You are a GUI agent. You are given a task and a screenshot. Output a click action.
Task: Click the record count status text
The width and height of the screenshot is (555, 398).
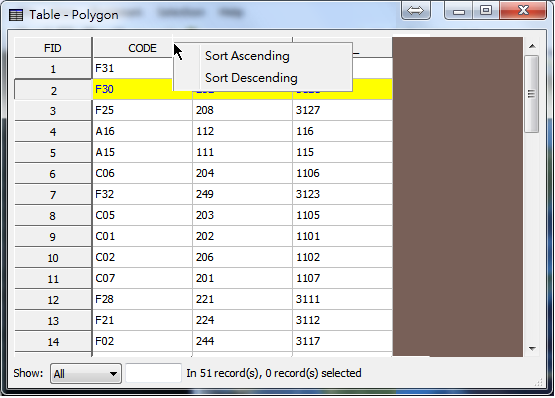(274, 373)
